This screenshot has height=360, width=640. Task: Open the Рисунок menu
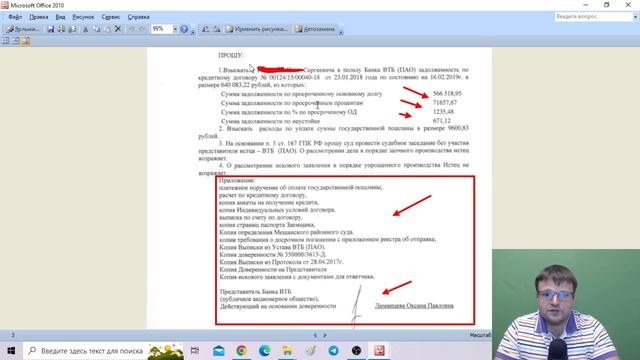(x=83, y=17)
